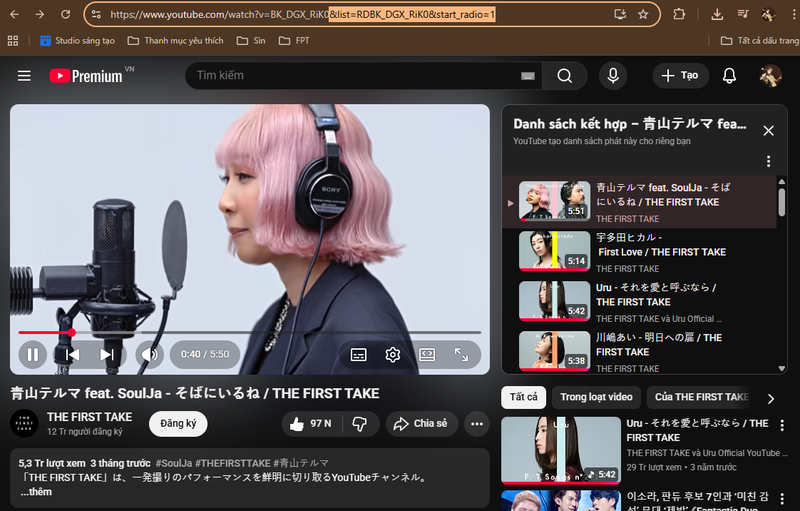Screen dimensions: 800x511
Task: Toggle subtitles on the video player
Action: tap(359, 354)
